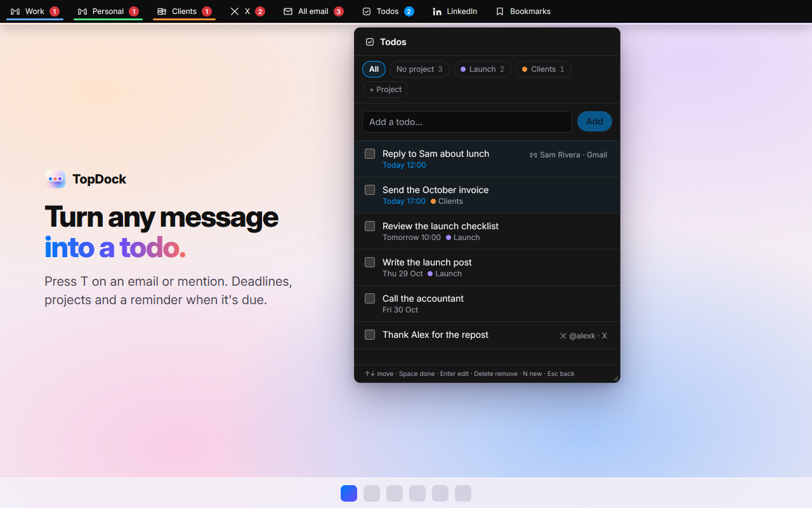812x508 pixels.
Task: Click the Gmail icon on the Personal tab
Action: [x=82, y=11]
